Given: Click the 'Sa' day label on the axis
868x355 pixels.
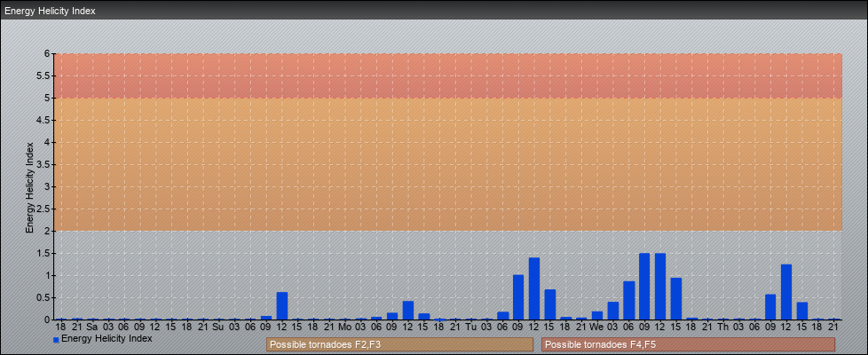Looking at the screenshot, I should tap(92, 327).
